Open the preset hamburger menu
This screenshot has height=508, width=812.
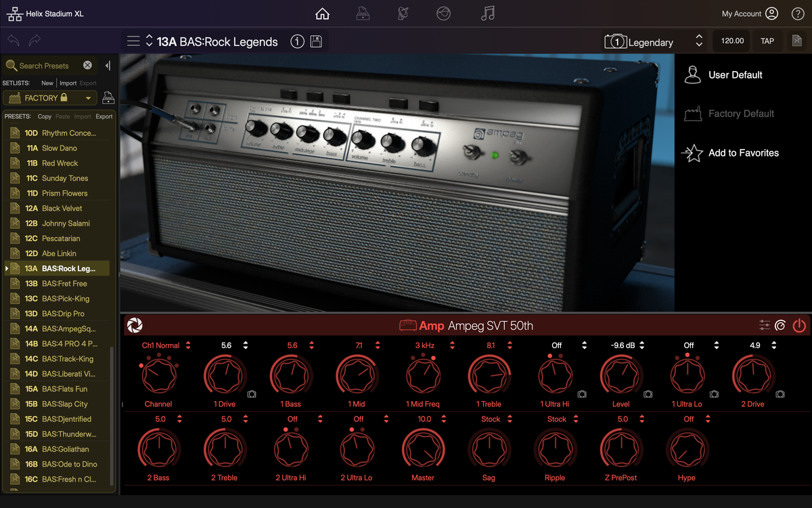click(x=133, y=41)
